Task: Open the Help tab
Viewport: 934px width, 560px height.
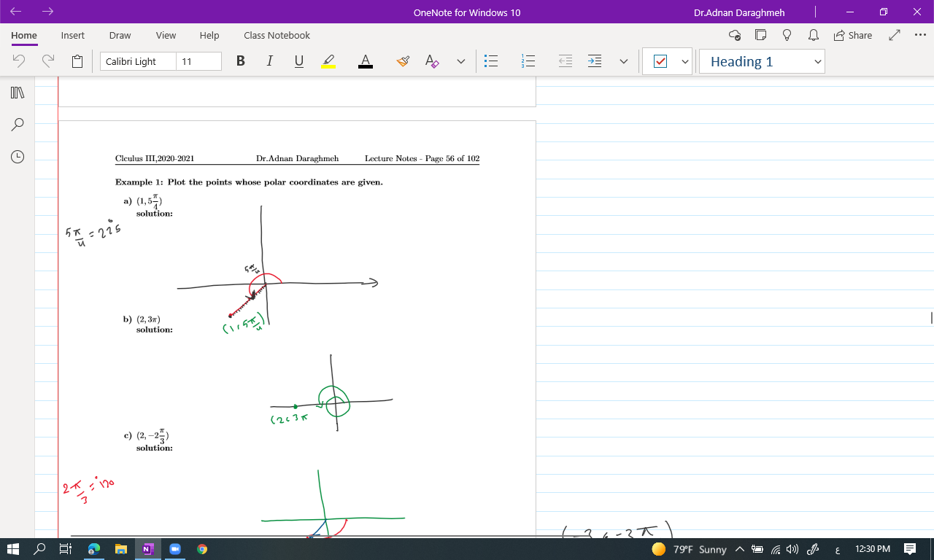Action: tap(209, 35)
